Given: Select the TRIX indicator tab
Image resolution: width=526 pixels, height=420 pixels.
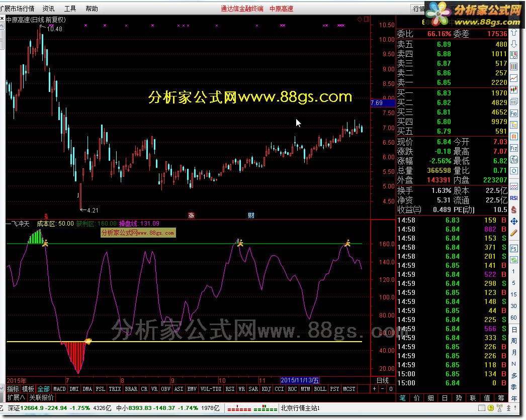Looking at the screenshot, I should point(114,389).
